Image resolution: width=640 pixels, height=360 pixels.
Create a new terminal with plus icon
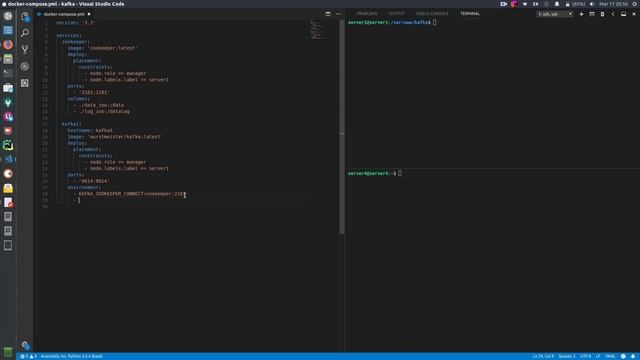tap(581, 14)
